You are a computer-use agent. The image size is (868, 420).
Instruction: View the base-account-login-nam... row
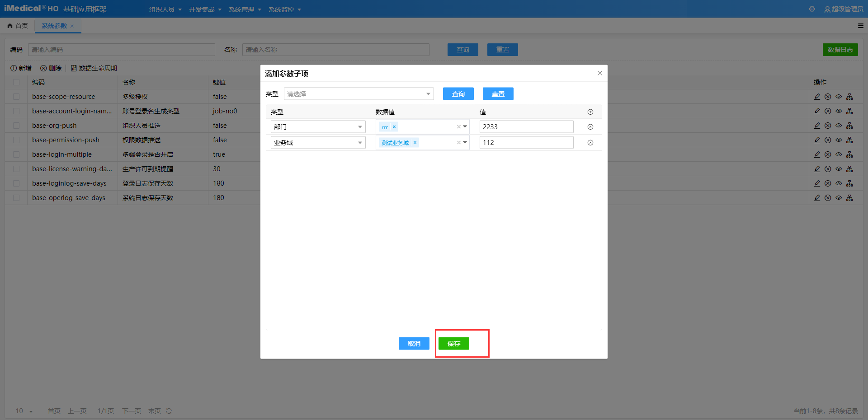[839, 111]
